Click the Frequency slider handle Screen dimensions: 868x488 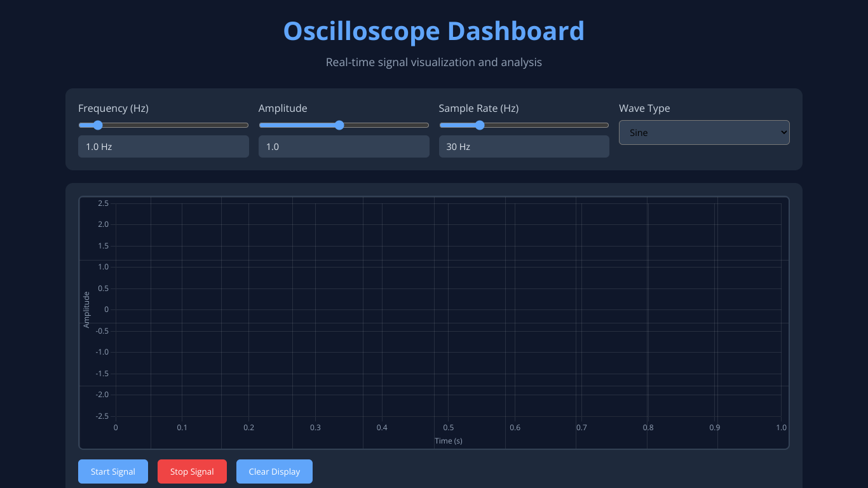[x=98, y=125]
